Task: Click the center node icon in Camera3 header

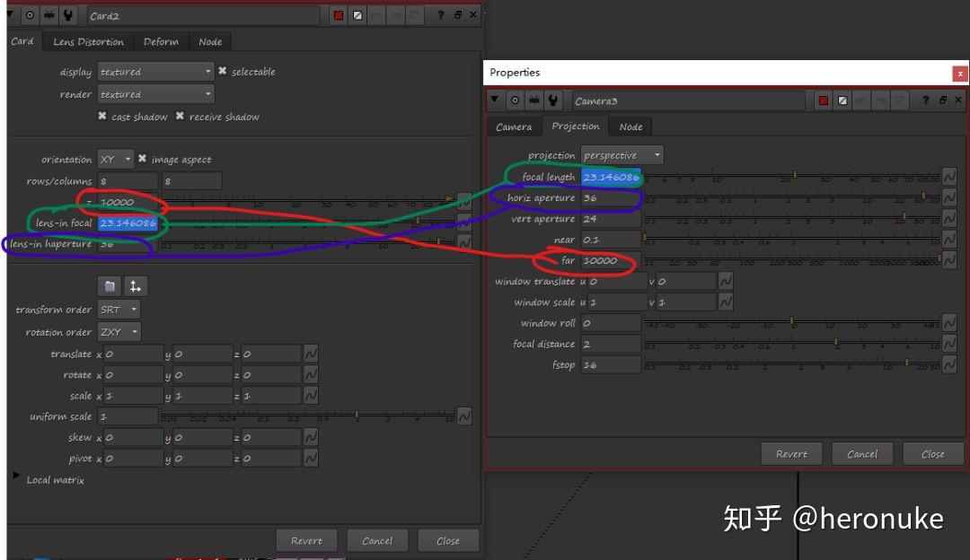Action: click(515, 101)
